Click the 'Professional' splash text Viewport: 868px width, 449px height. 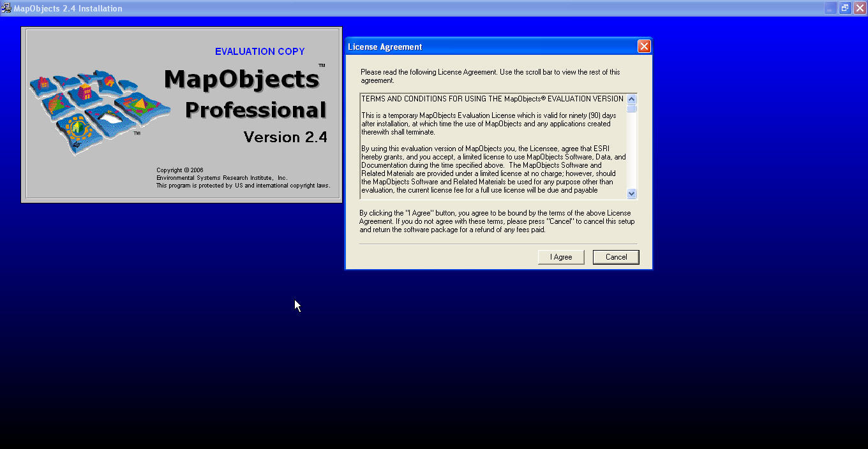tap(256, 110)
